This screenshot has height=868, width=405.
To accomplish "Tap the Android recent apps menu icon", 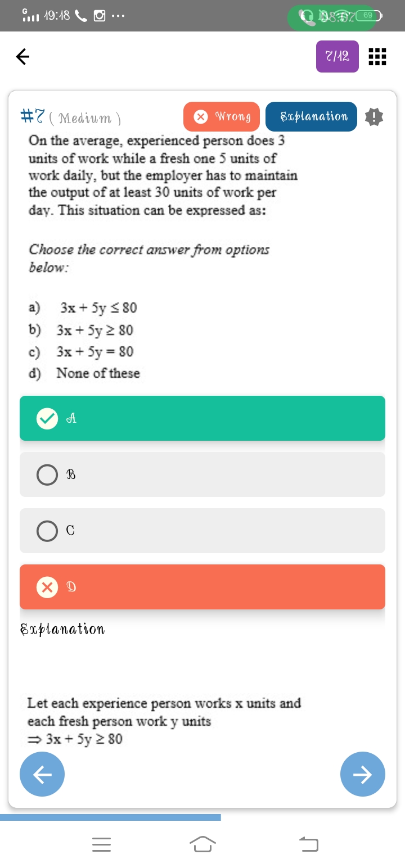I will [101, 844].
